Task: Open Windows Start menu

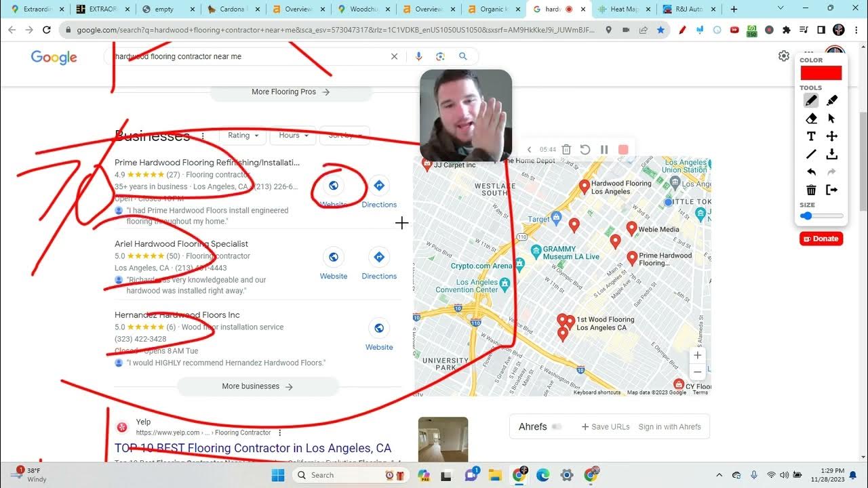Action: coord(277,475)
